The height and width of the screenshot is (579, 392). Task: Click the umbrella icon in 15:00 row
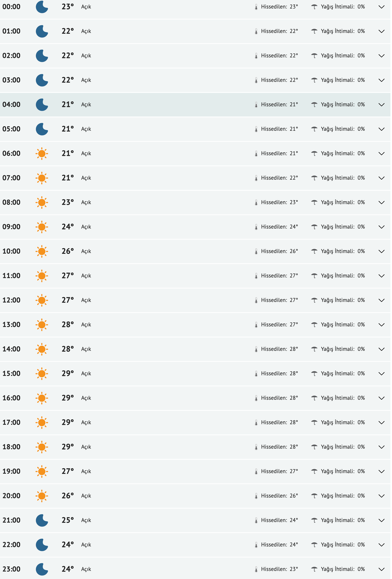click(x=314, y=374)
